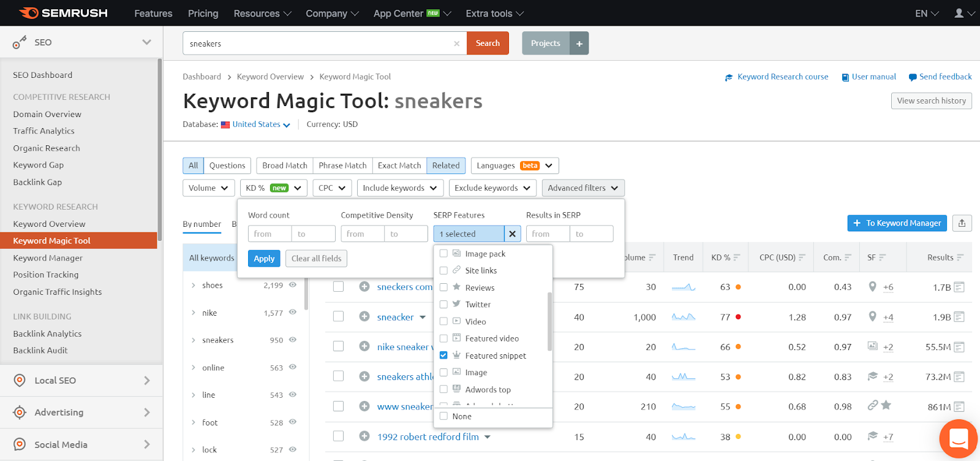
Task: Check the None option
Action: click(x=443, y=416)
